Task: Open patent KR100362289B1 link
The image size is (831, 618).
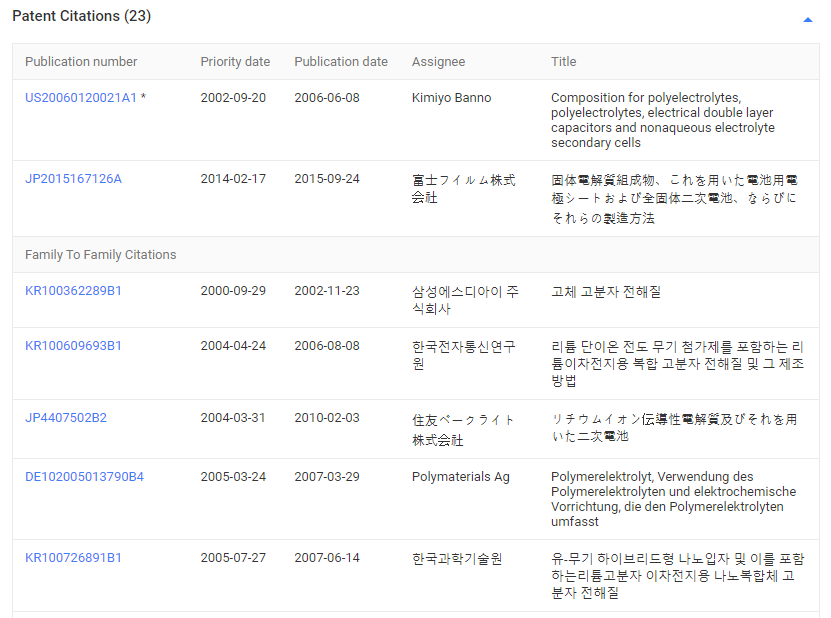Action: tap(73, 290)
